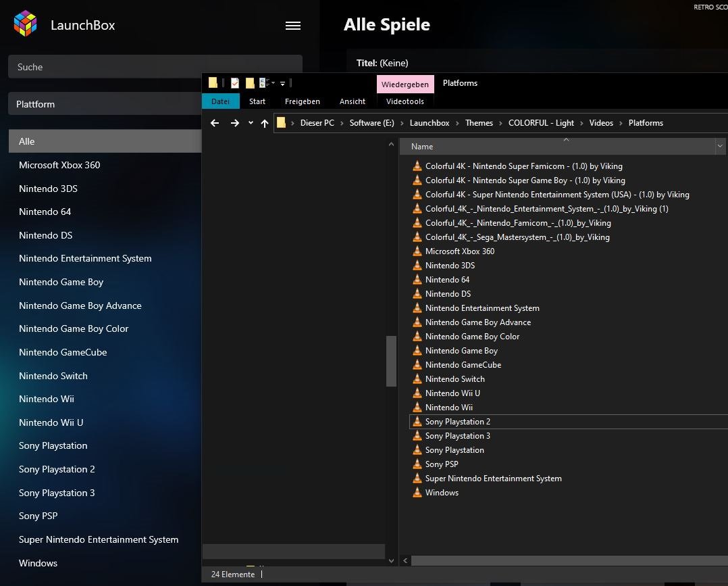The height and width of the screenshot is (586, 728).
Task: Select Nintendo Game Boy Advance in LaunchBox sidebar
Action: [80, 306]
